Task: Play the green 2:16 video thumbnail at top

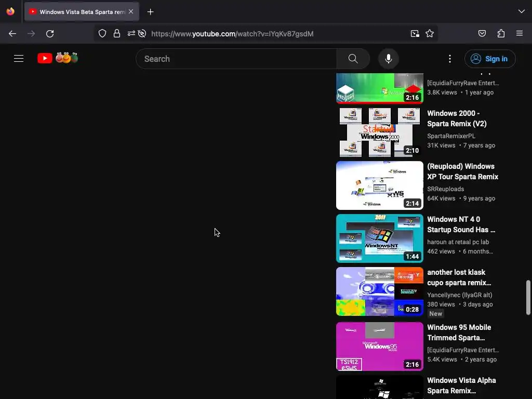Action: click(380, 88)
